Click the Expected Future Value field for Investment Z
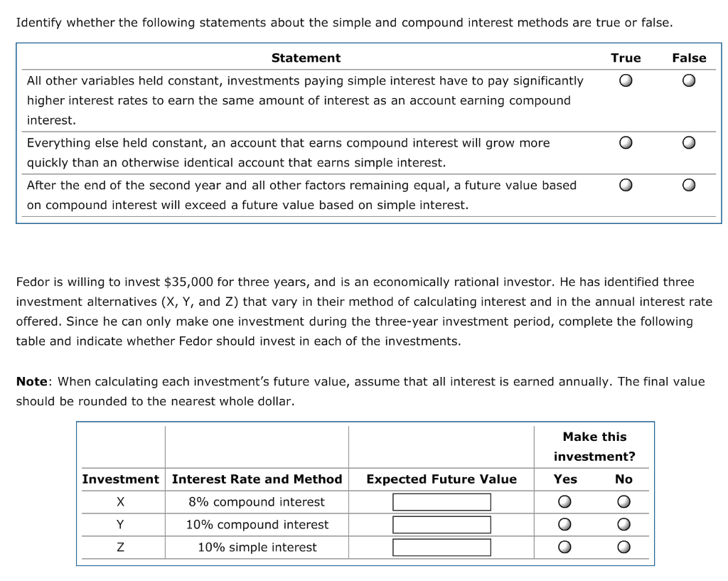Screen dimensions: 728x581 [x=441, y=547]
